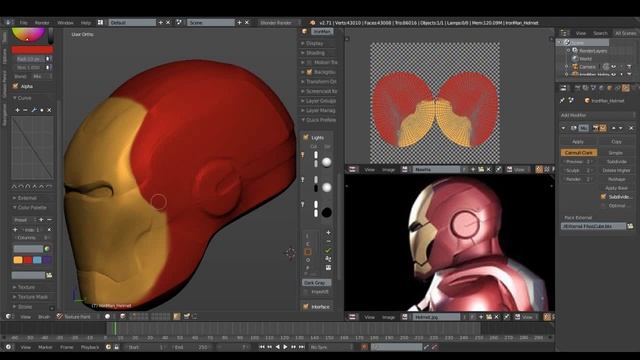
Task: Toggle the Background Images checkbox
Action: coord(309,72)
